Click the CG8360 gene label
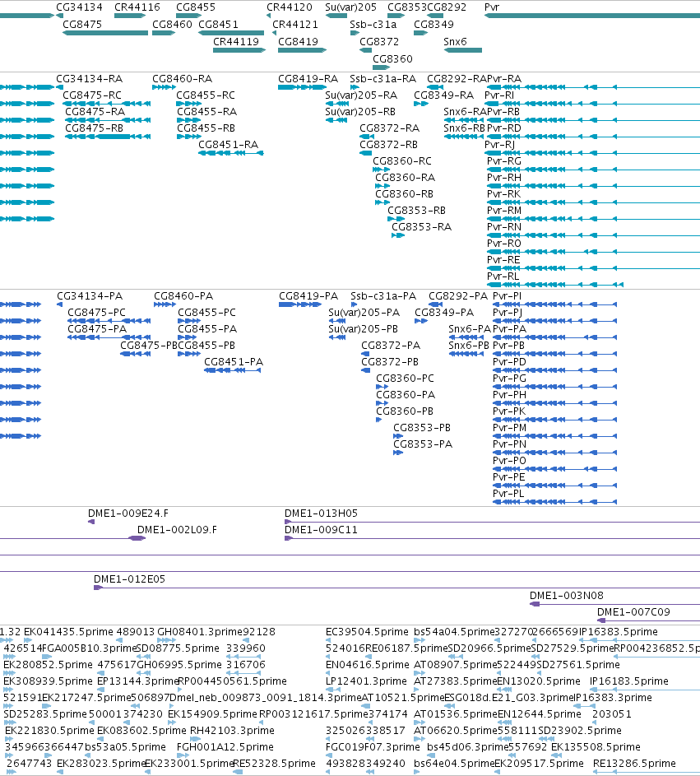Screen dimensions: 700x776 click(392, 59)
